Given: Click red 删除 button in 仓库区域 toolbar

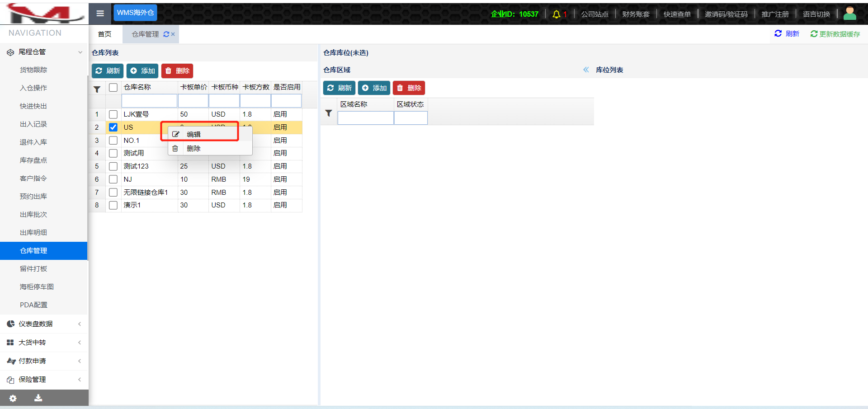Looking at the screenshot, I should (409, 88).
